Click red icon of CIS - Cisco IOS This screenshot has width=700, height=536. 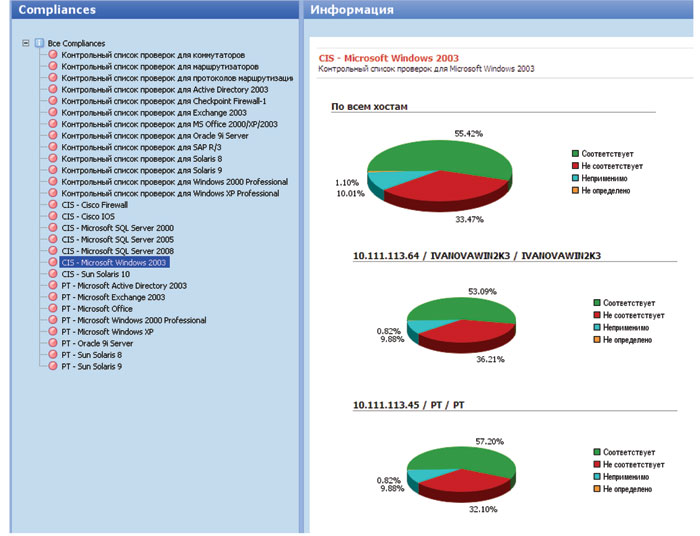tap(53, 216)
